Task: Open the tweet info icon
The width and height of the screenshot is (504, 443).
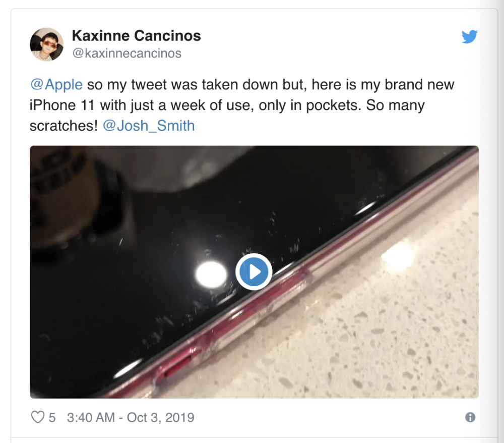Action: (470, 417)
